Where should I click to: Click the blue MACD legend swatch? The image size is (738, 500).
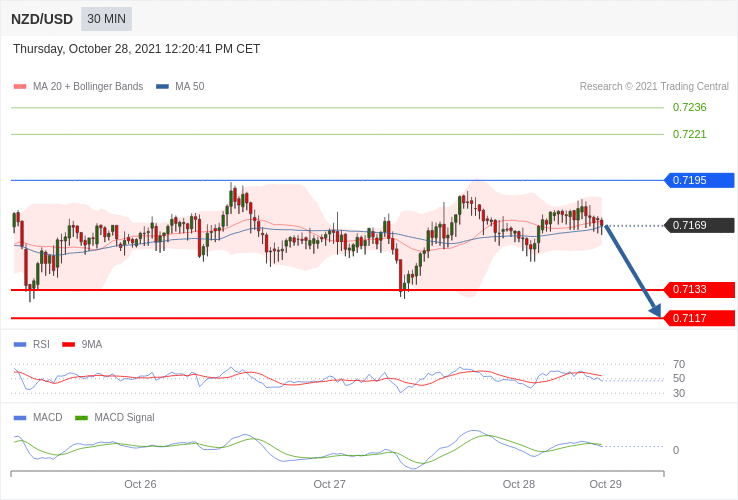click(20, 418)
